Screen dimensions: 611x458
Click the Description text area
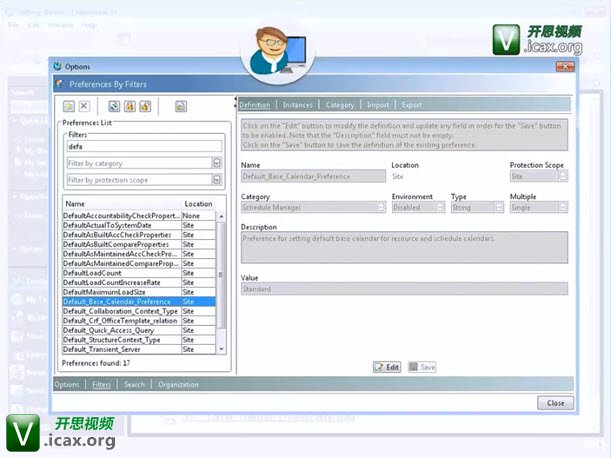coord(404,248)
